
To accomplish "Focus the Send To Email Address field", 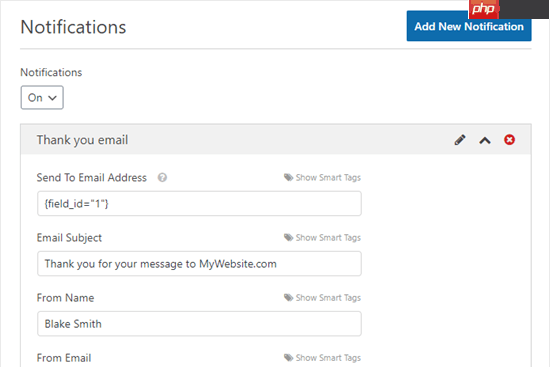I will coord(199,203).
